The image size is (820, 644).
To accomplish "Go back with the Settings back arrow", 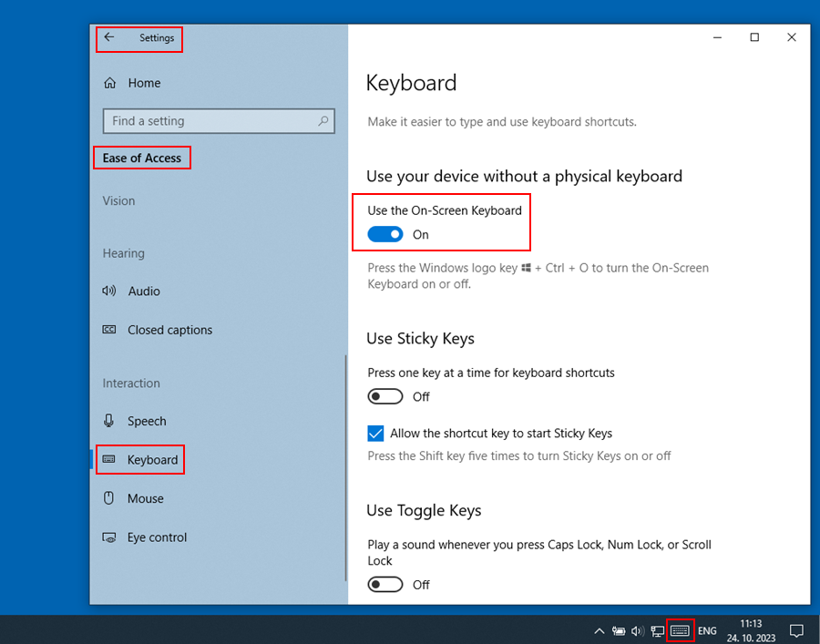I will point(108,37).
